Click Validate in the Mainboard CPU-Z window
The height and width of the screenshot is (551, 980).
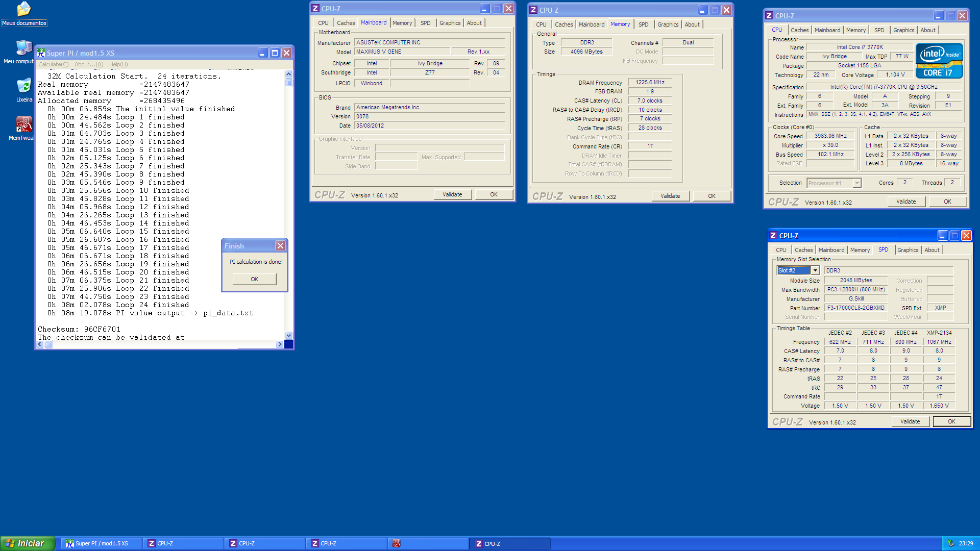pos(452,194)
